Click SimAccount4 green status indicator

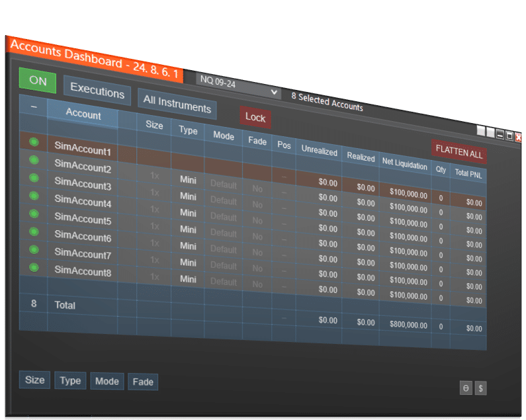pyautogui.click(x=34, y=196)
